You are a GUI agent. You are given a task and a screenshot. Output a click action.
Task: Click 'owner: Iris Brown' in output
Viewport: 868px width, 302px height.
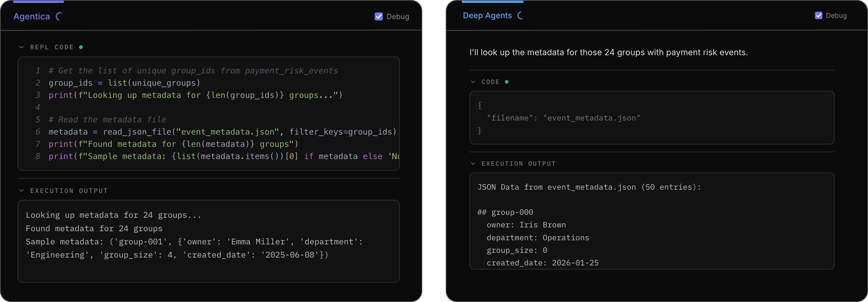pos(526,225)
